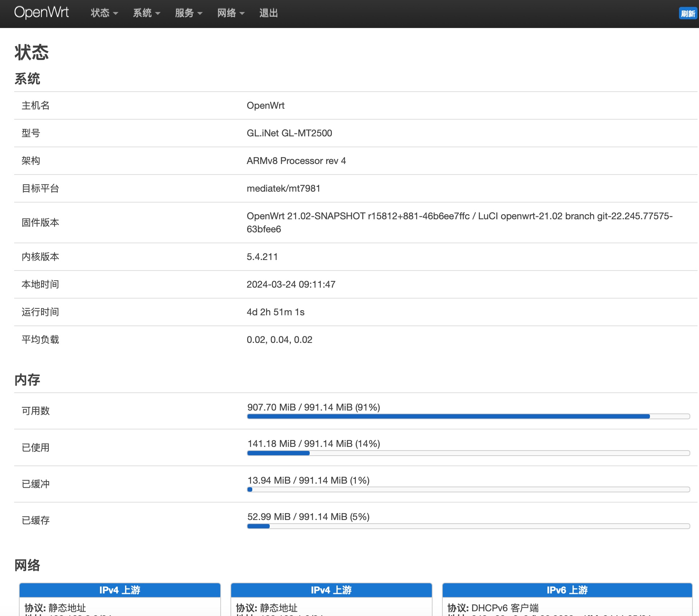Open the 状态 dropdown menu
This screenshot has width=699, height=616.
(x=104, y=13)
